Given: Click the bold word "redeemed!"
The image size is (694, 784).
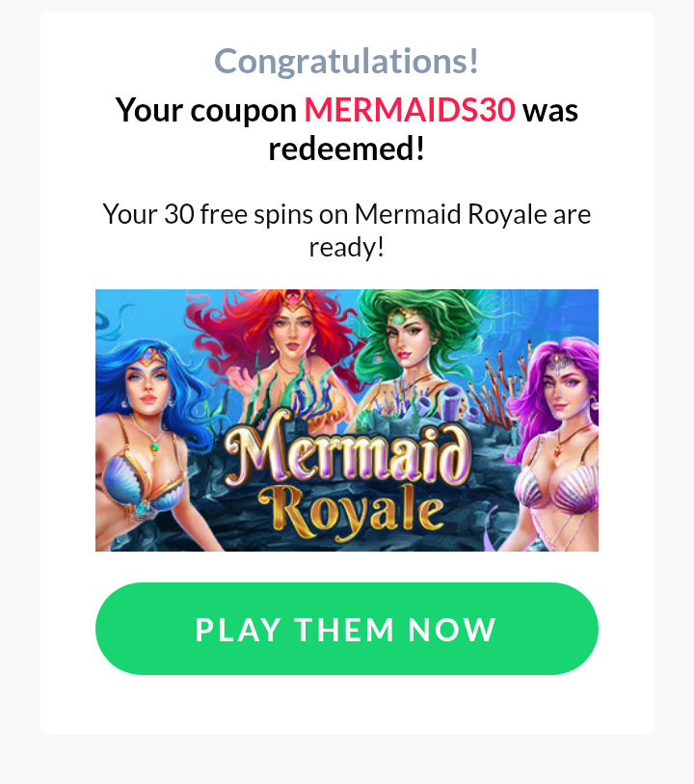Looking at the screenshot, I should pyautogui.click(x=347, y=149).
